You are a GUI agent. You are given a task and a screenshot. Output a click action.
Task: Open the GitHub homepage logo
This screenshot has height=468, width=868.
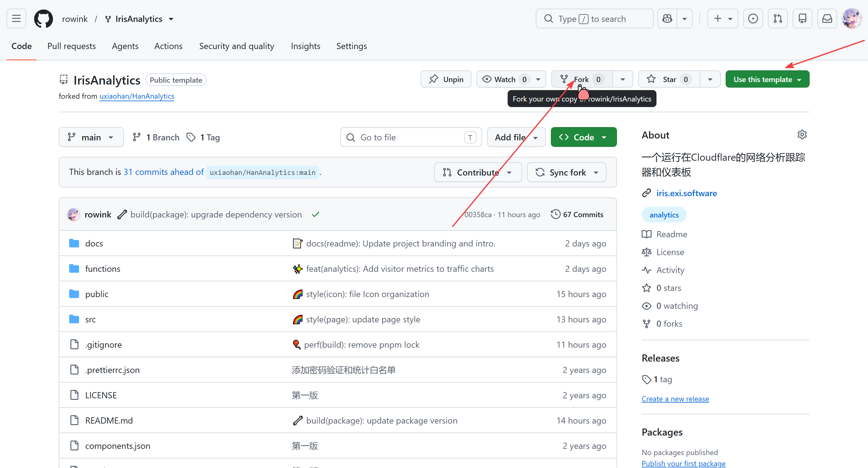click(44, 19)
